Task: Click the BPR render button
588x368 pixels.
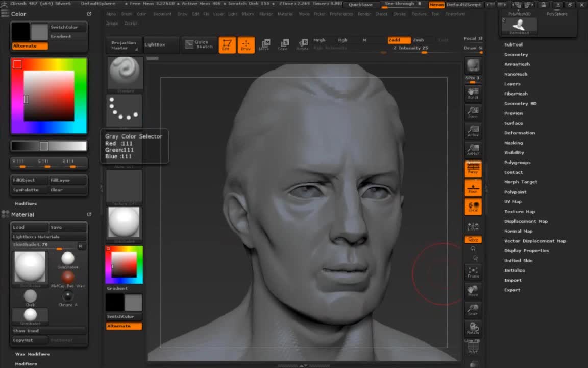Action: click(x=473, y=65)
